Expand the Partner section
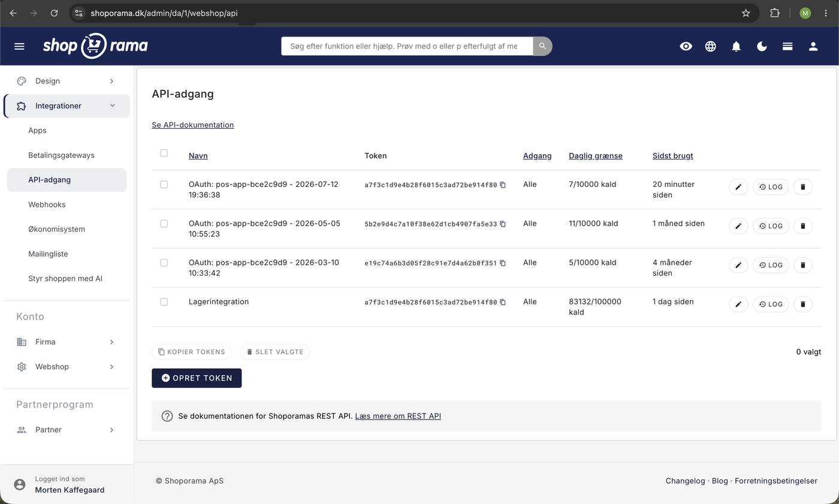Viewport: 839px width, 504px height. tap(67, 430)
